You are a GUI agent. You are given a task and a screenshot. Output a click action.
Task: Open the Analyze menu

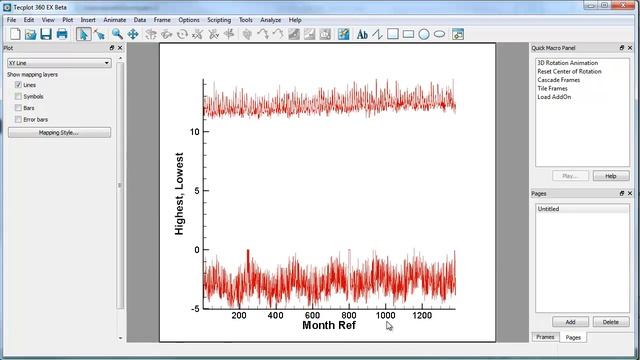[x=270, y=20]
